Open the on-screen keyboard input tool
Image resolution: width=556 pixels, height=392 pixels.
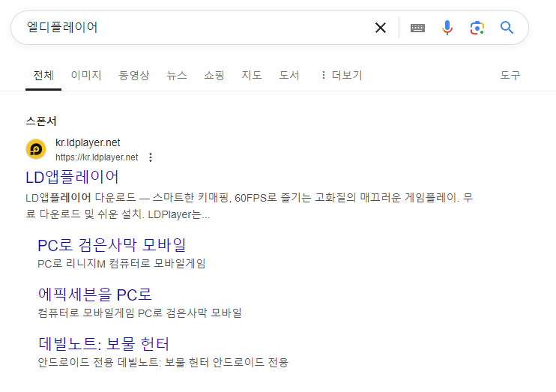click(417, 28)
